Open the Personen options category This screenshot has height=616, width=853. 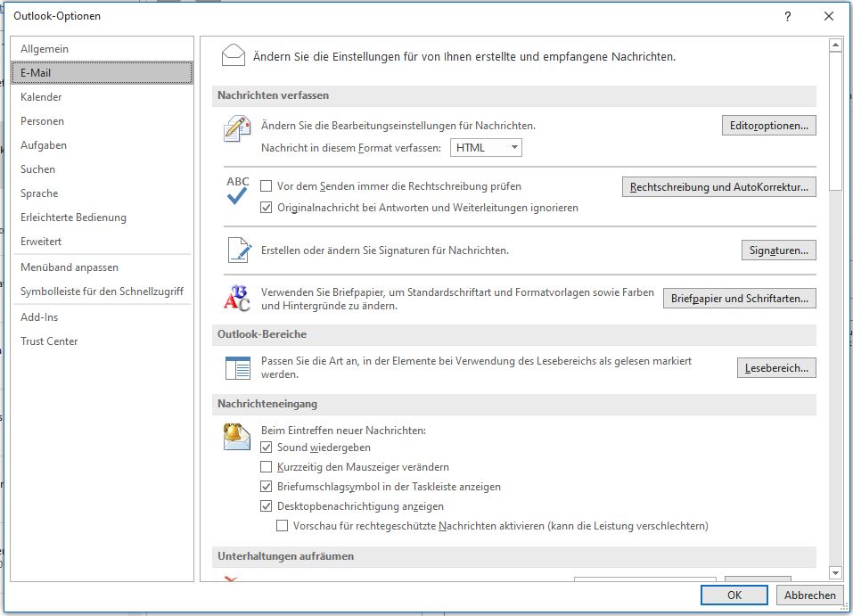tap(103, 121)
